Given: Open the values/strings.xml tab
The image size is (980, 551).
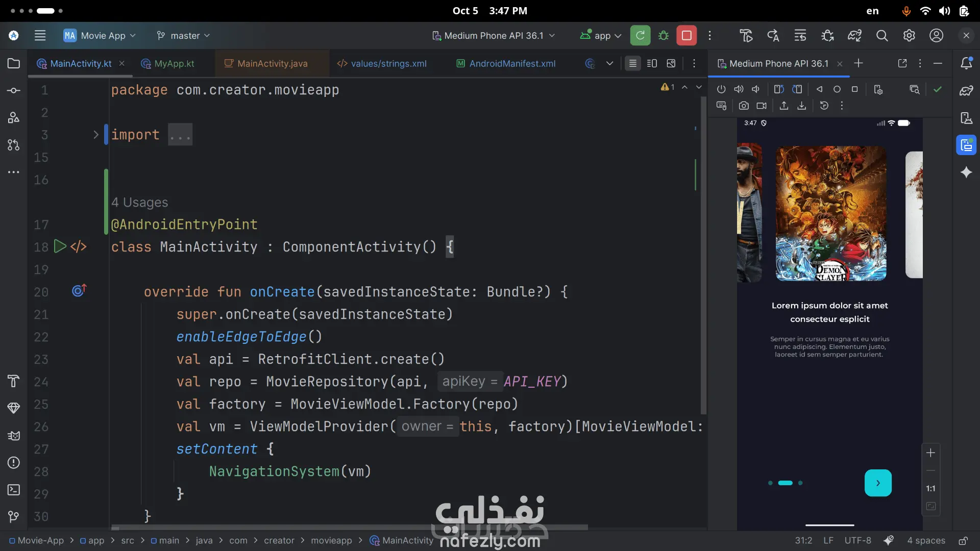Looking at the screenshot, I should (388, 63).
